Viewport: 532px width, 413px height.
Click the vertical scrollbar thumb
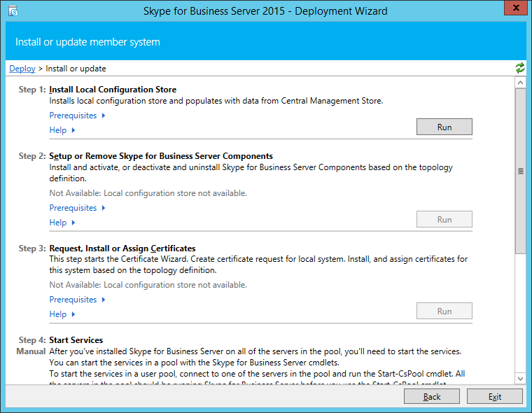[x=520, y=171]
